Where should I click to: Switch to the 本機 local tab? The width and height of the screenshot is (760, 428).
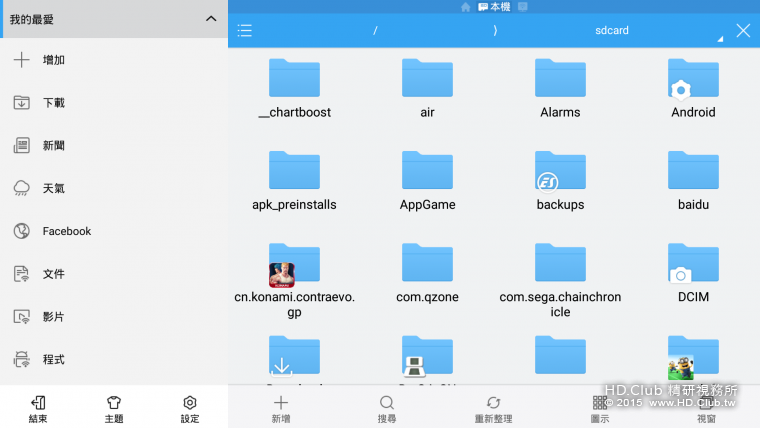tap(494, 7)
